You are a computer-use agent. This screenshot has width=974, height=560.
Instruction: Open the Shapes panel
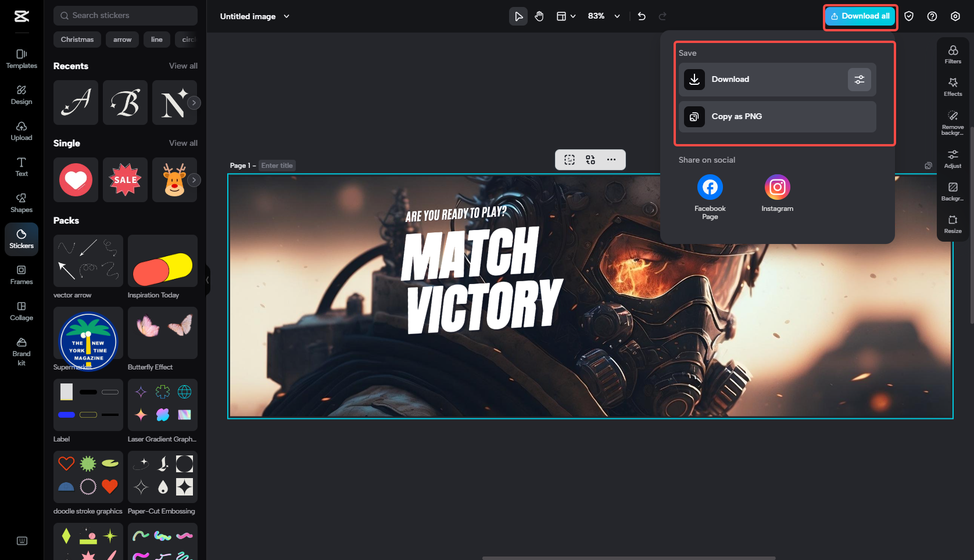pos(22,203)
